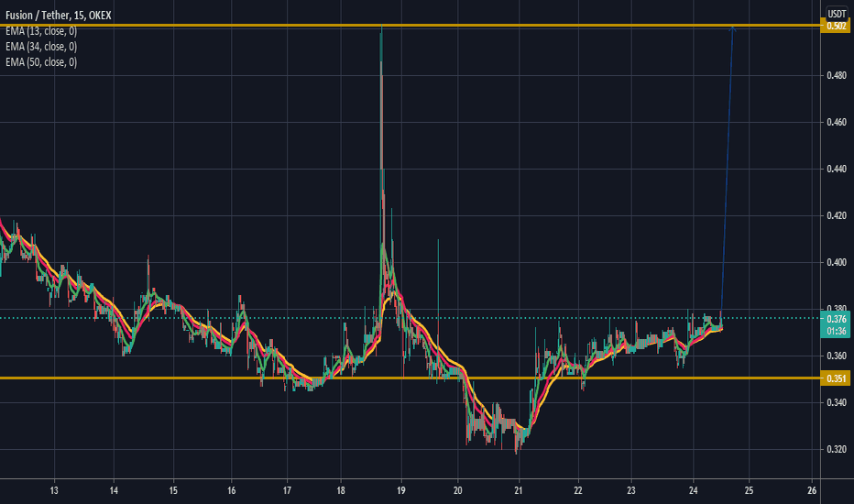The image size is (854, 504).
Task: Click date 16 on the time axis
Action: [x=232, y=490]
